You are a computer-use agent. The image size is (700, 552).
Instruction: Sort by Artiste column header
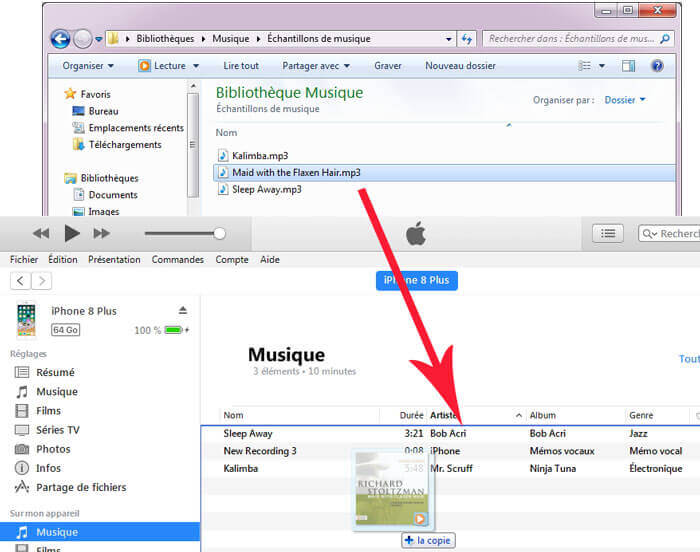point(443,415)
